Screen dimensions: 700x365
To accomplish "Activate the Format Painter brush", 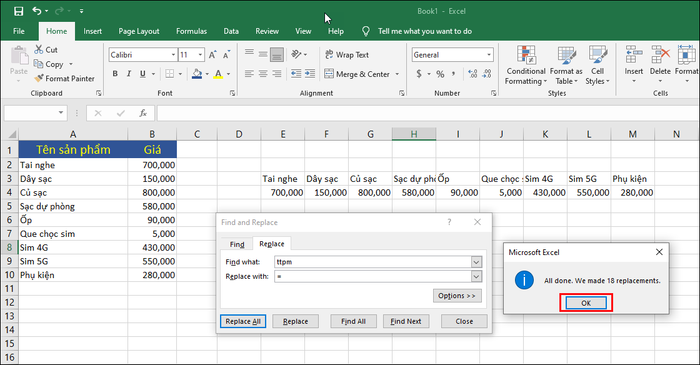I will [39, 78].
